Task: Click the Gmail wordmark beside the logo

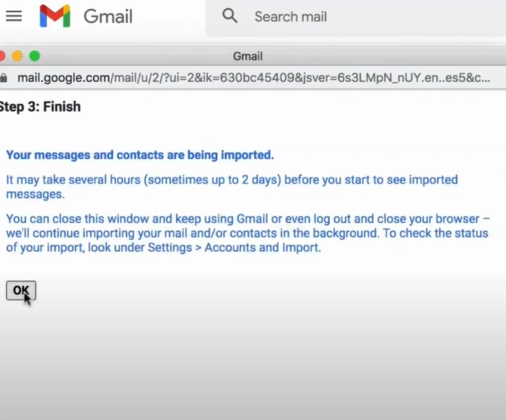Action: pos(108,16)
